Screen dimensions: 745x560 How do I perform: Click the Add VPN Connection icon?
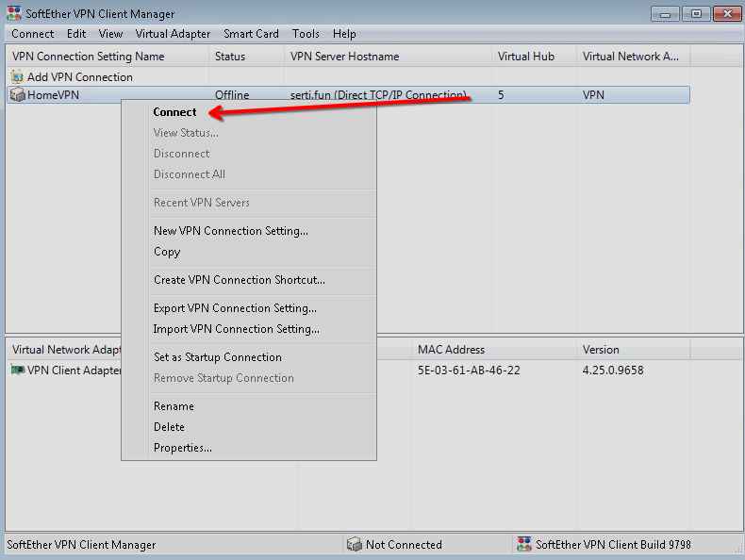tap(17, 77)
